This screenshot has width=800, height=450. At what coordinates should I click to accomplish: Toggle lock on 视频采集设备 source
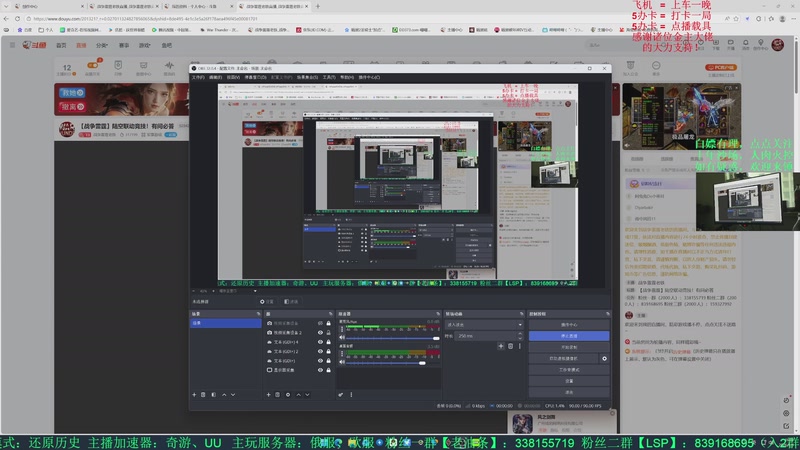click(x=329, y=323)
